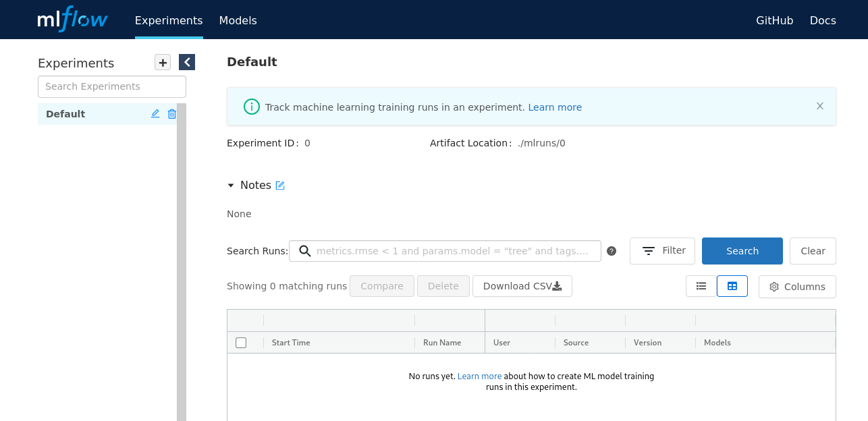Viewport: 868px width, 421px height.
Task: Delete the Default experiment via trash icon
Action: click(x=172, y=114)
